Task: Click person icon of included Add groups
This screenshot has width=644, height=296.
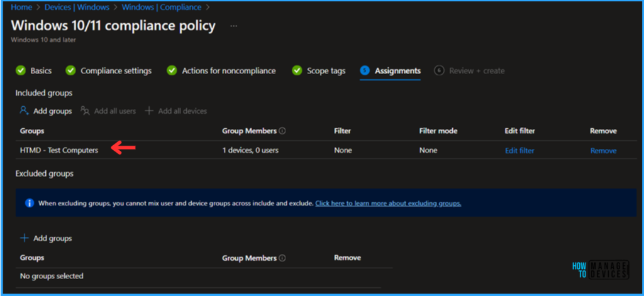Action: tap(25, 111)
